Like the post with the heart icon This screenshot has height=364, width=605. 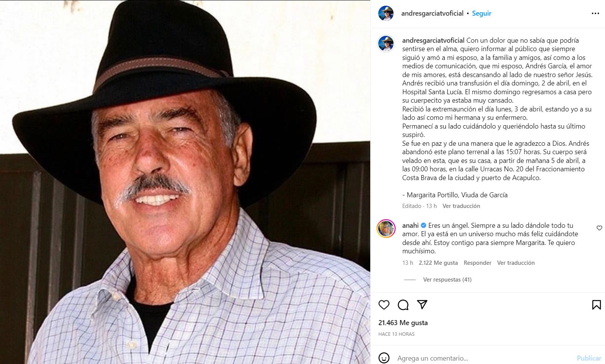pos(384,304)
